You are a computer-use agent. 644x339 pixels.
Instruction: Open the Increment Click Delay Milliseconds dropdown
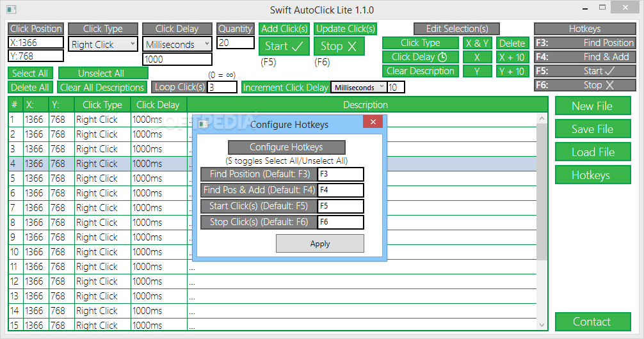(x=359, y=88)
